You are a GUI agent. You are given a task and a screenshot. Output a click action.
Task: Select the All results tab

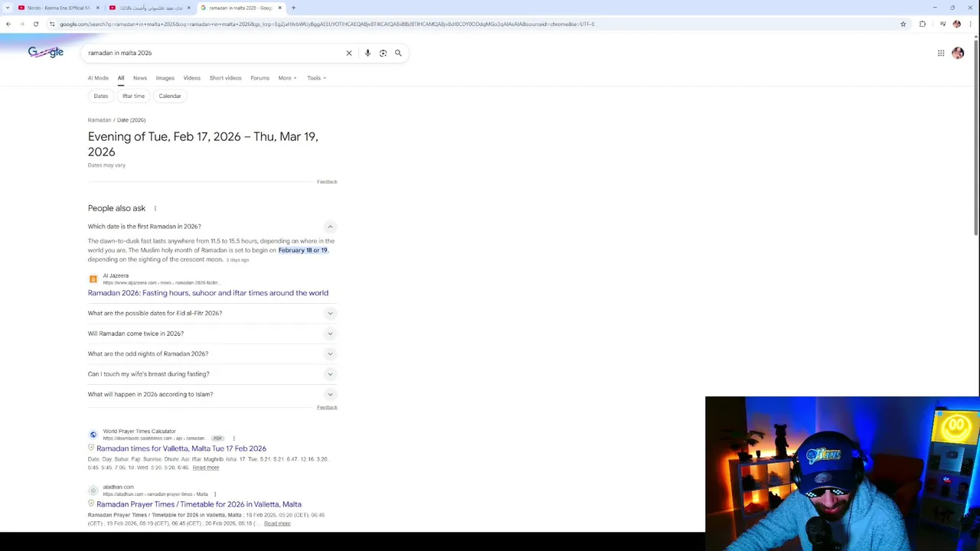tap(120, 78)
